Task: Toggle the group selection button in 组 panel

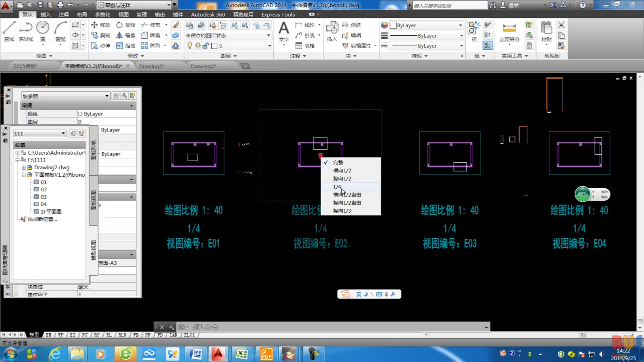Action: tap(487, 46)
